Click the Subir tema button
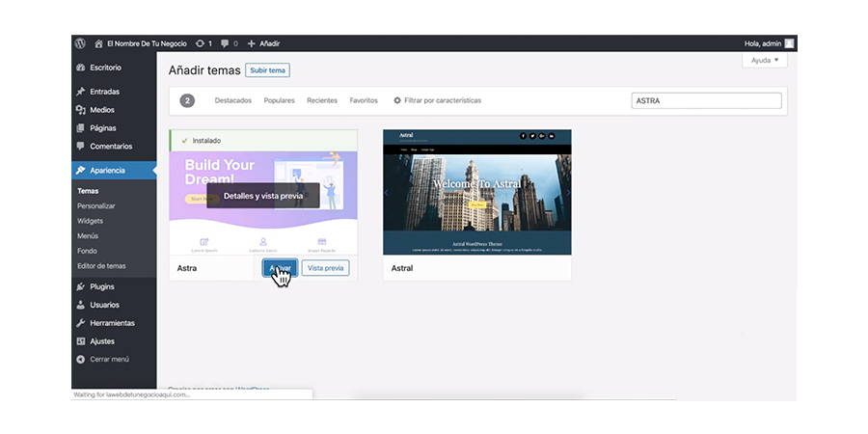Viewport: 868px width, 434px height. pyautogui.click(x=267, y=70)
